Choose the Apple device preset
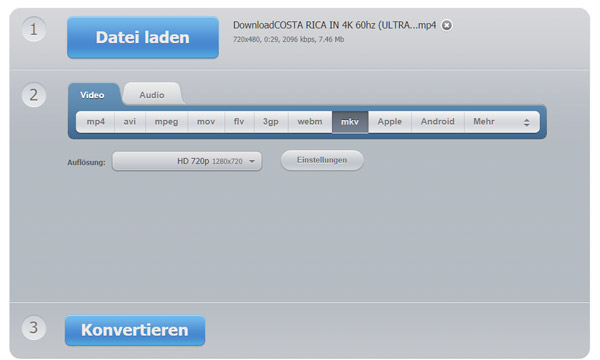 click(x=390, y=122)
